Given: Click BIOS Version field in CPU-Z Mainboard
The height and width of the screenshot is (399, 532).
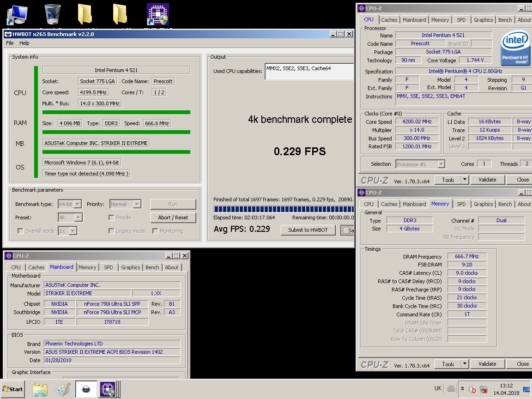Looking at the screenshot, I should click(x=112, y=352).
